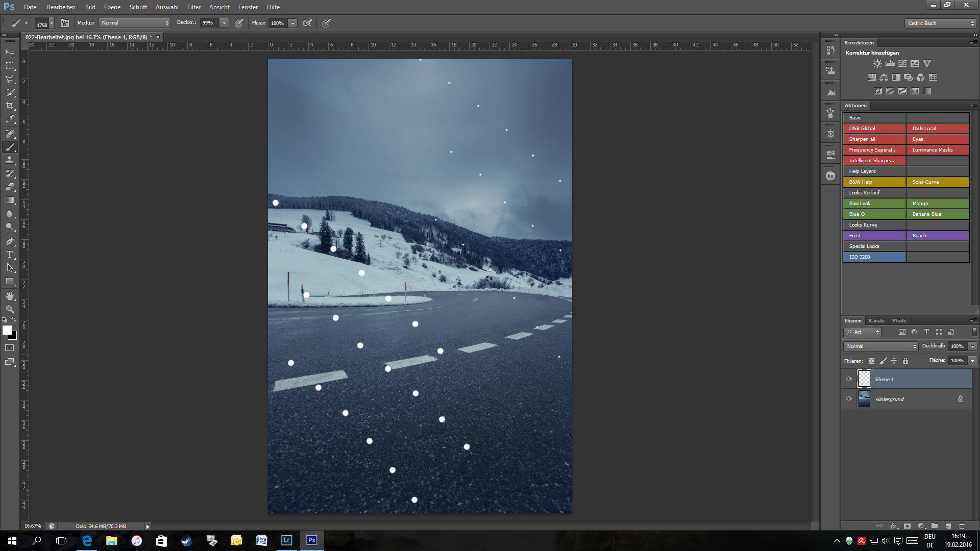The height and width of the screenshot is (551, 980).
Task: Switch to the Kanäle tab
Action: (x=876, y=321)
